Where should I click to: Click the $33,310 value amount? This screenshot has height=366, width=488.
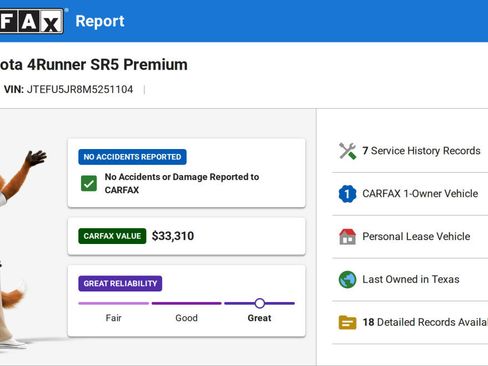(x=173, y=236)
